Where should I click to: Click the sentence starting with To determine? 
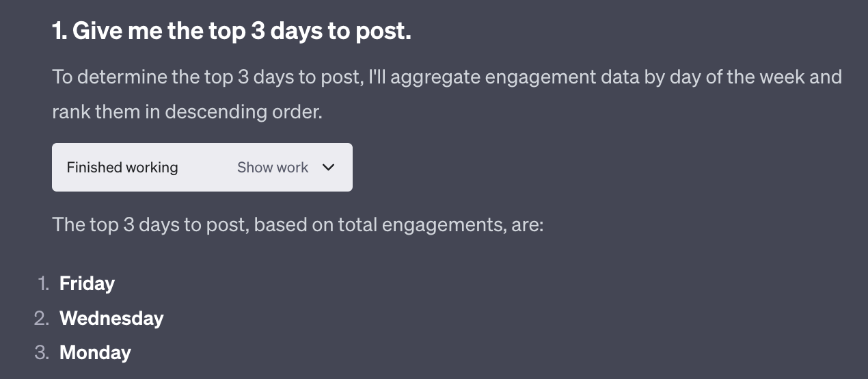205,77
